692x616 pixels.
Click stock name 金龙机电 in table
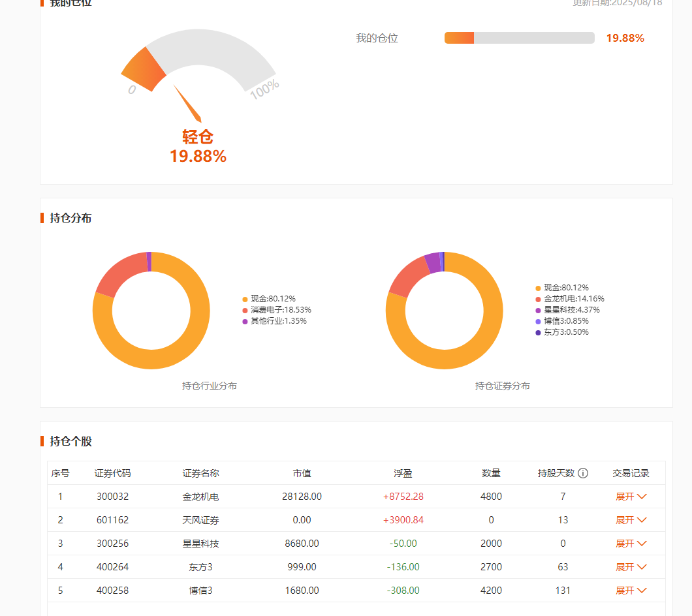pos(201,497)
